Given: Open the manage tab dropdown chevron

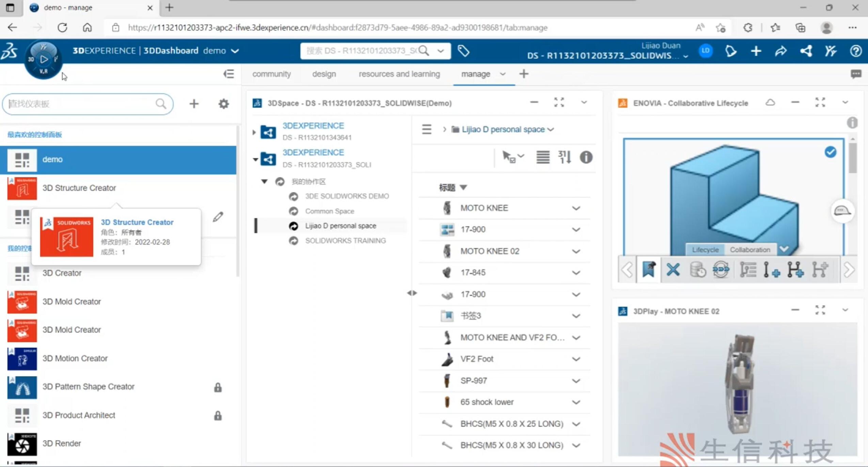Looking at the screenshot, I should 502,74.
